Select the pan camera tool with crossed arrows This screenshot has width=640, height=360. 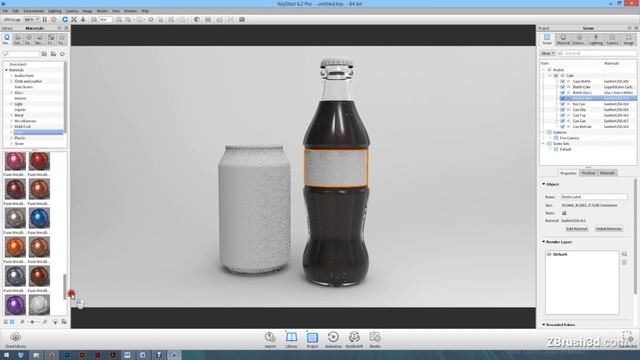(x=74, y=19)
